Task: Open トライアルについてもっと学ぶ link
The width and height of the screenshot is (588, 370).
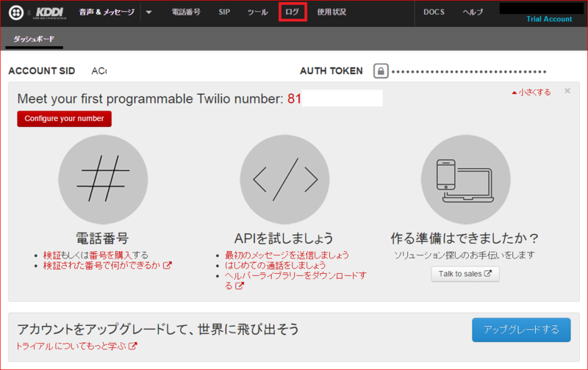Action: coord(76,346)
